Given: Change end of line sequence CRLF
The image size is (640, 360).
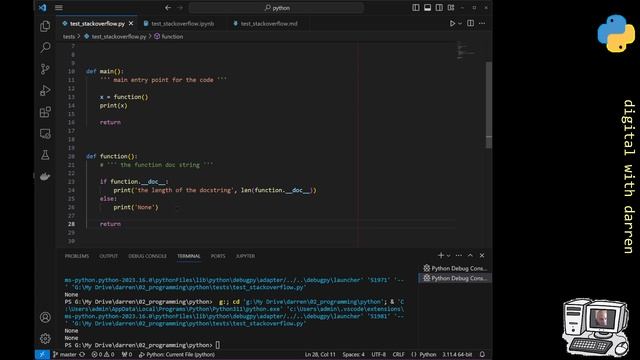Looking at the screenshot, I should 398,354.
